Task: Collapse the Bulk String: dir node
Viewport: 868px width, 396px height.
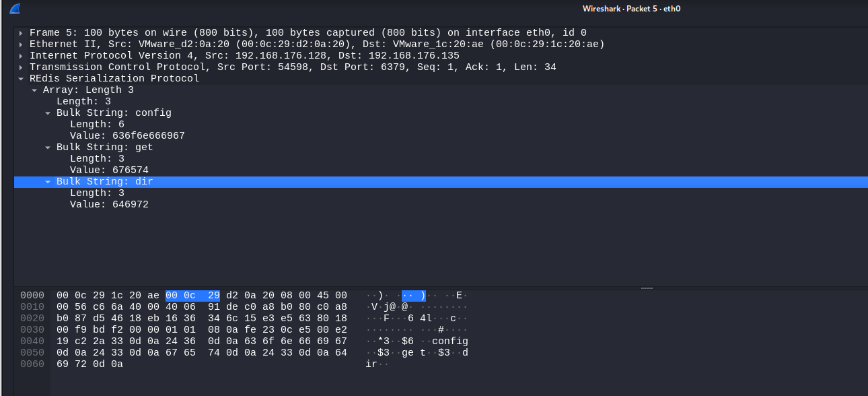Action: [48, 182]
